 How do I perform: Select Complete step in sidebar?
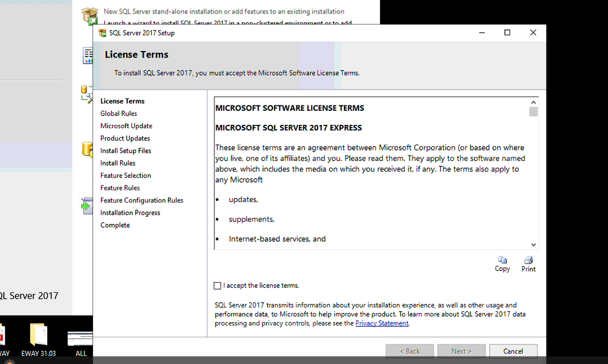click(x=115, y=225)
